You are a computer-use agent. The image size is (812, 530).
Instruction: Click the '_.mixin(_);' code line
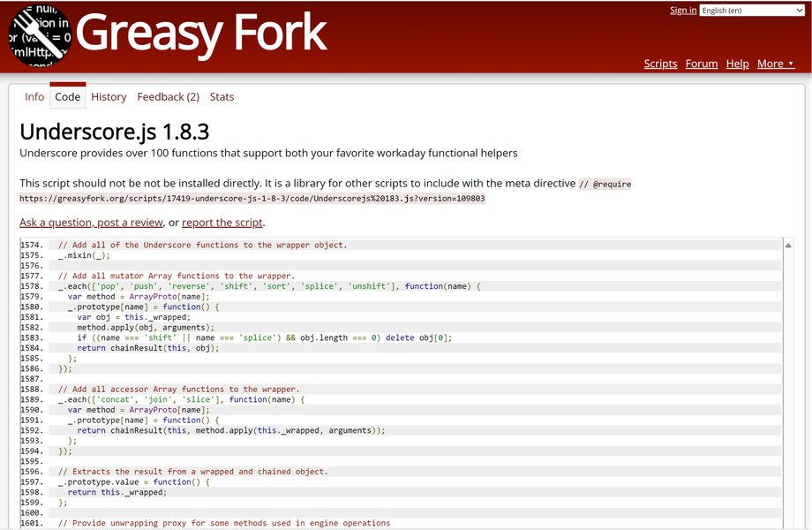pos(84,255)
